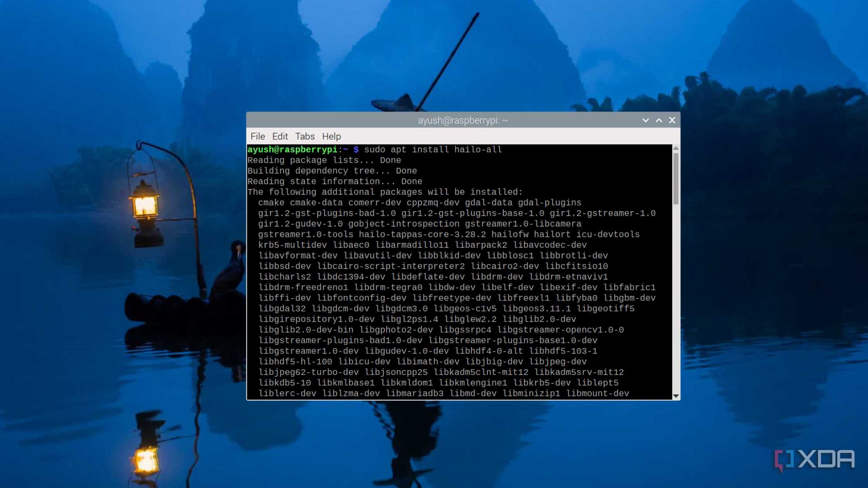Click the package name 'cmake-data'
Image resolution: width=868 pixels, height=488 pixels.
pyautogui.click(x=316, y=203)
